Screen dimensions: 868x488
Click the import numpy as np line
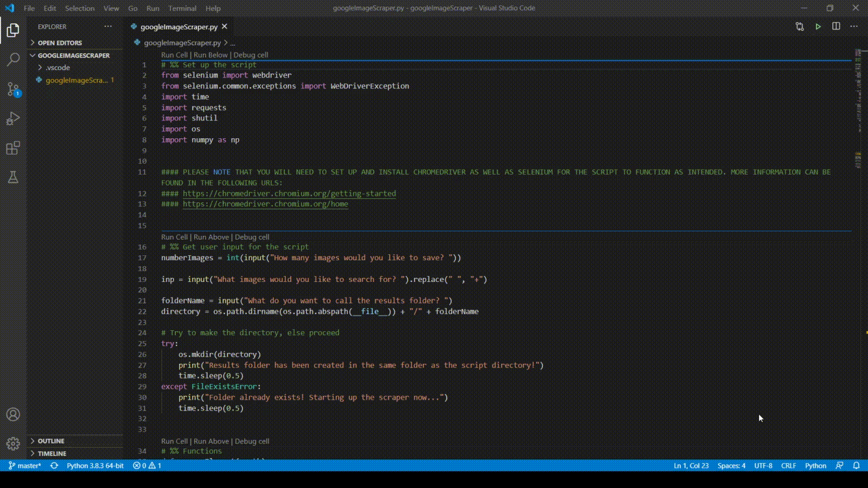point(200,140)
